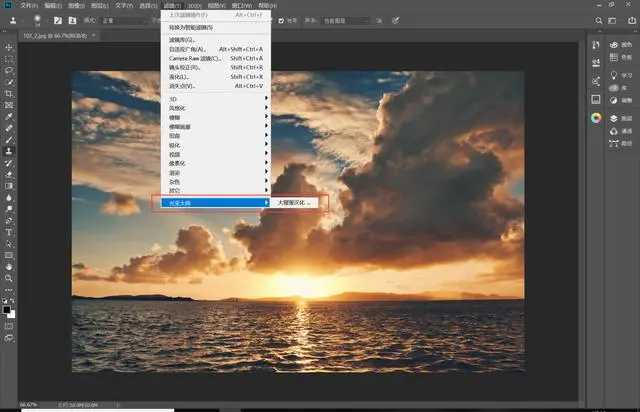Select the Magic Wand tool
This screenshot has width=640, height=412.
(9, 82)
